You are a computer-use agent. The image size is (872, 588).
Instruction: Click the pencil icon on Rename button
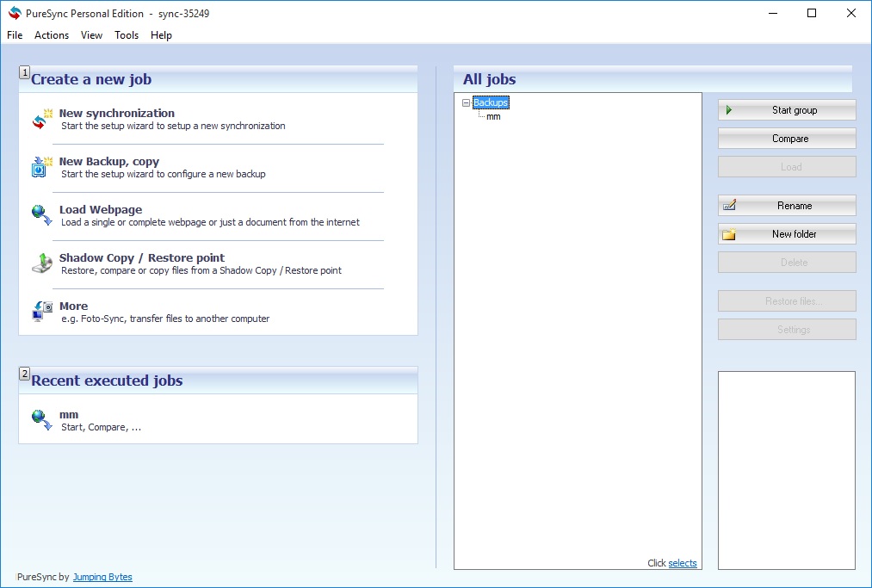pyautogui.click(x=729, y=205)
